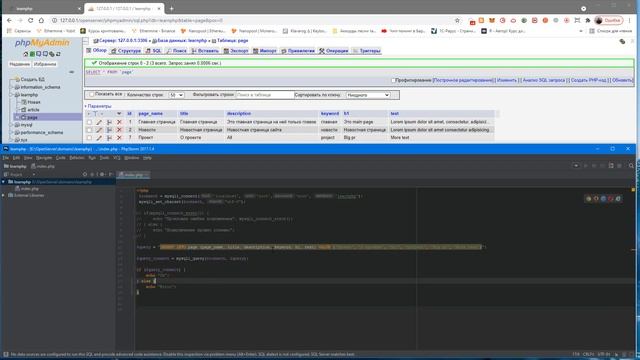Open the Chrome three-dot menu
The height and width of the screenshot is (360, 640).
pos(630,20)
